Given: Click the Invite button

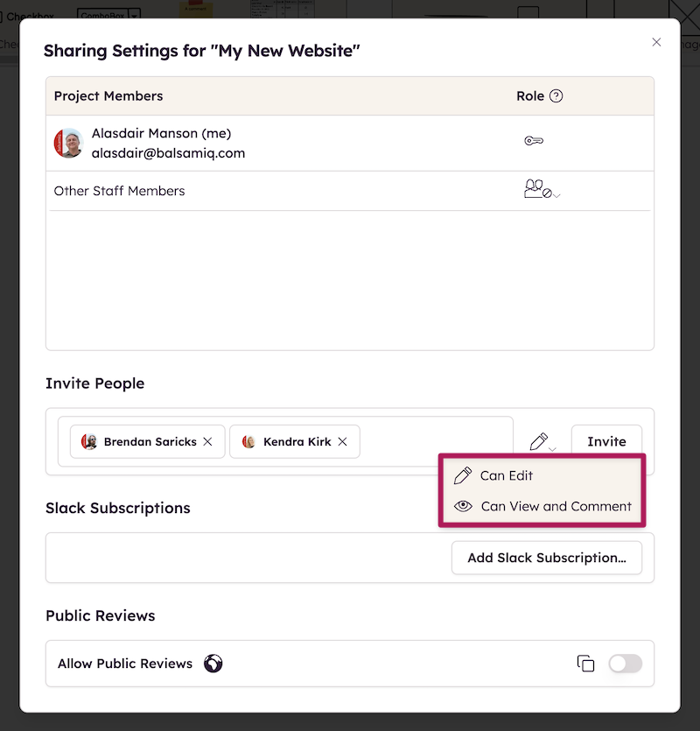Looking at the screenshot, I should 606,441.
